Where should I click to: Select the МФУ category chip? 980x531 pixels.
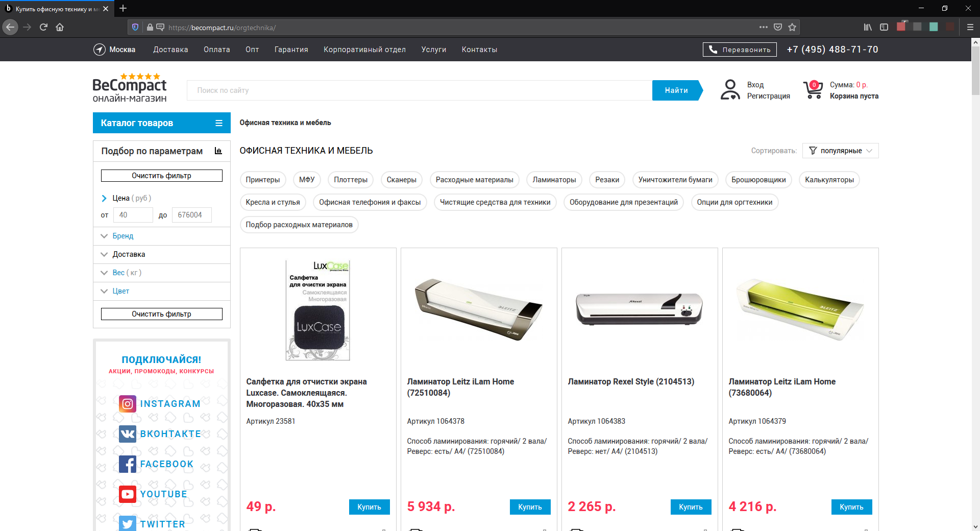pyautogui.click(x=307, y=180)
